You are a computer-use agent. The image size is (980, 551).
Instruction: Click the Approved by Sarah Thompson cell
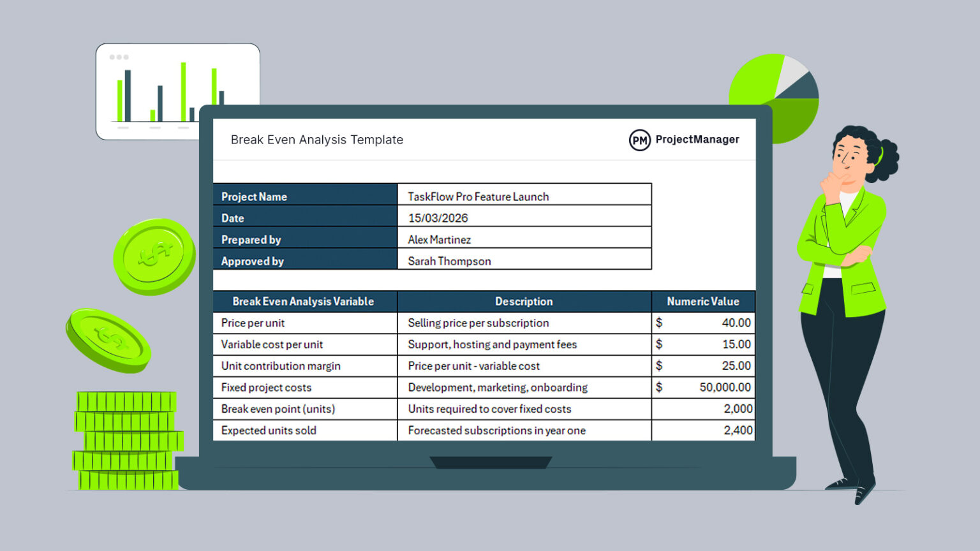pyautogui.click(x=449, y=261)
